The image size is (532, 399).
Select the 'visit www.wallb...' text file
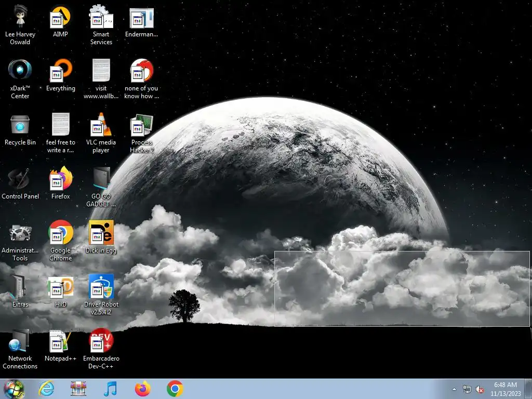[x=101, y=79]
